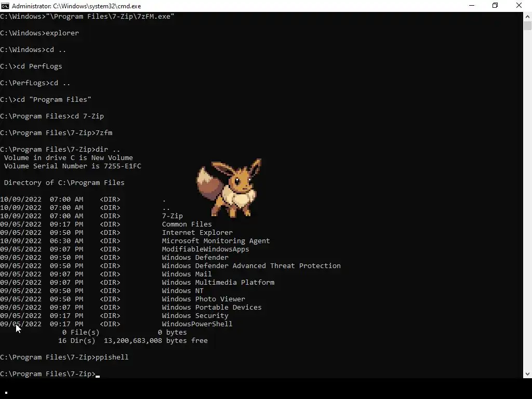The image size is (532, 399).
Task: Click the volume serial number 7255-E1FC
Action: (123, 166)
